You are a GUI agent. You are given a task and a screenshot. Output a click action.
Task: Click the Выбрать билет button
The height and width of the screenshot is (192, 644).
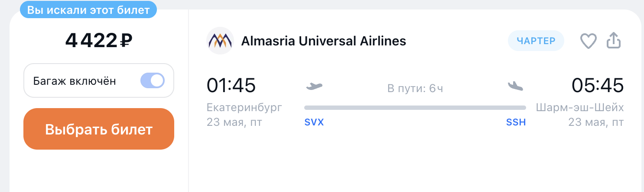pos(99,129)
